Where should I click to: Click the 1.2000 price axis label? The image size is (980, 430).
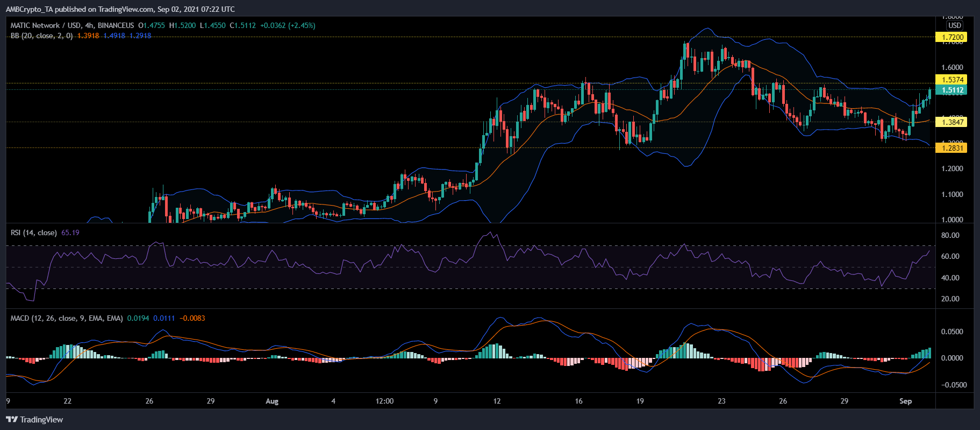click(x=952, y=168)
